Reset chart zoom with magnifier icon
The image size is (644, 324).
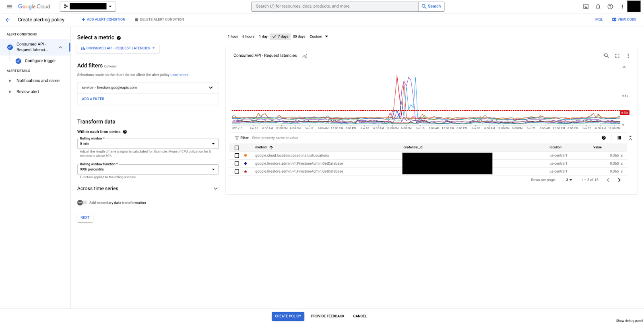pyautogui.click(x=606, y=56)
